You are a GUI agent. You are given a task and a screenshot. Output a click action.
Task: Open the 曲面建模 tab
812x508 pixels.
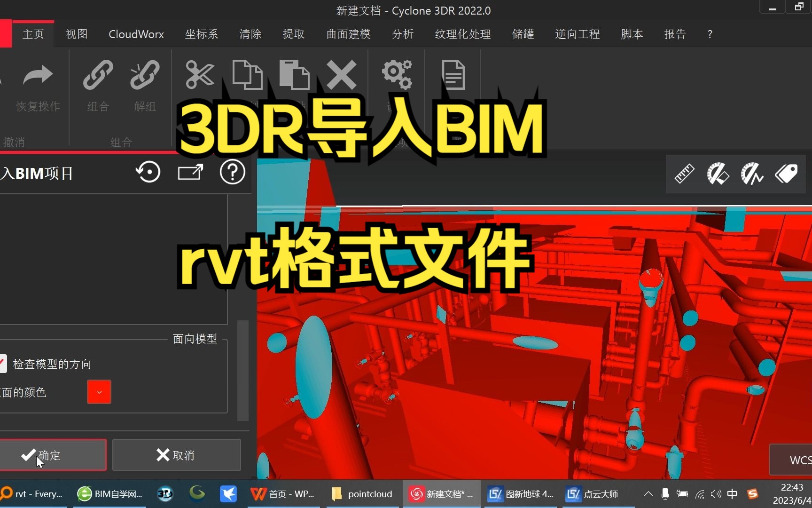[x=348, y=34]
